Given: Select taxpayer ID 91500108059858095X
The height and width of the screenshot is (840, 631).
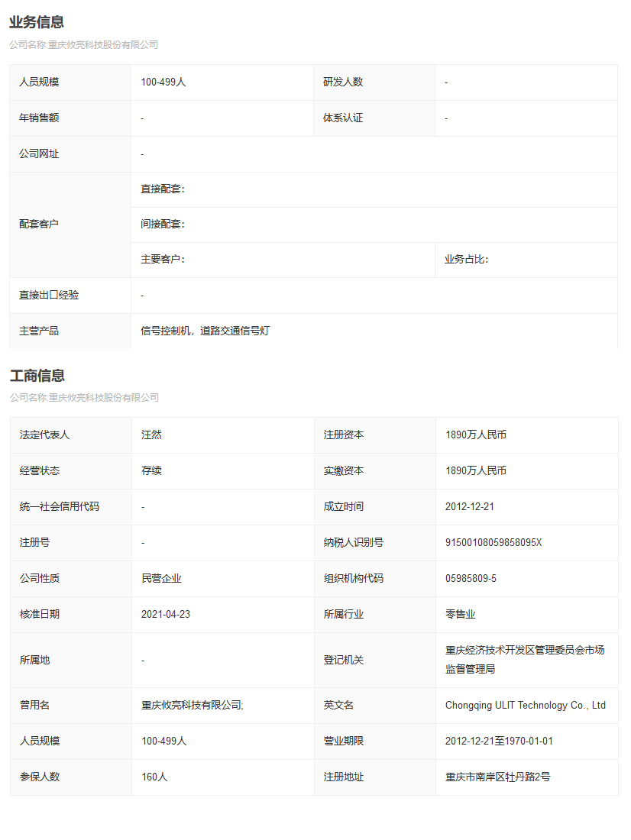Looking at the screenshot, I should tap(493, 543).
